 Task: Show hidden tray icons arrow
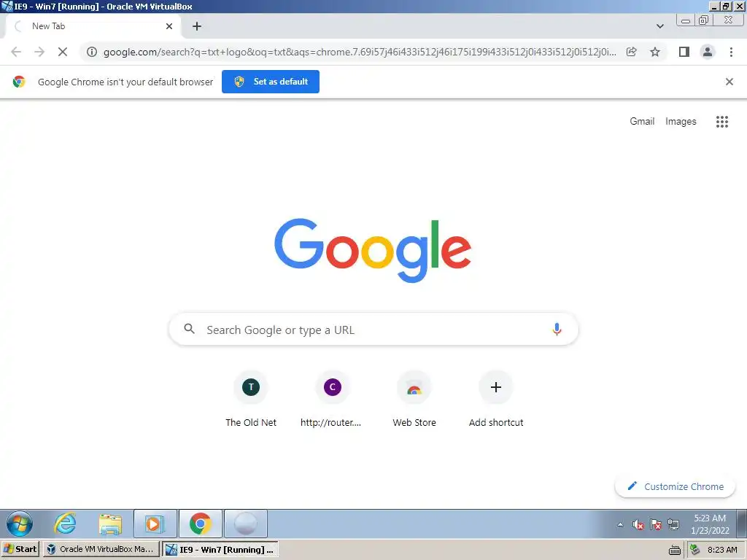(620, 524)
